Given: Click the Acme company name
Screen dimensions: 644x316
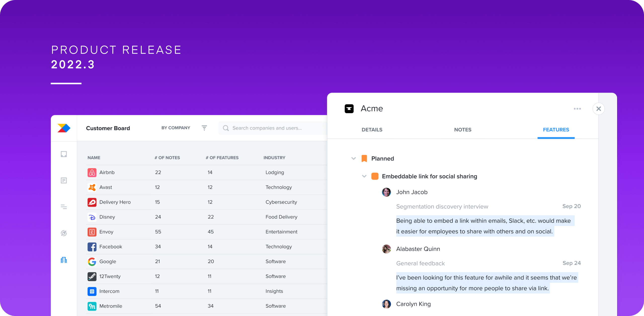Looking at the screenshot, I should [x=372, y=109].
